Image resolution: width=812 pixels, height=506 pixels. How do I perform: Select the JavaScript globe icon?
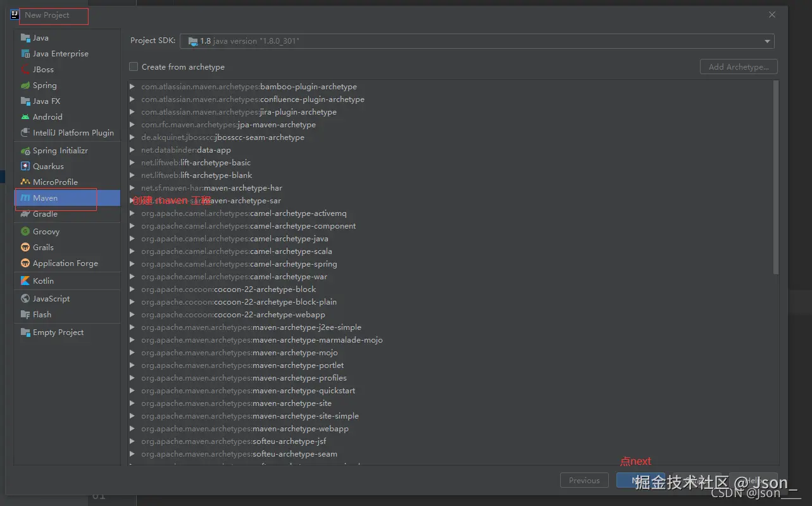(x=25, y=299)
